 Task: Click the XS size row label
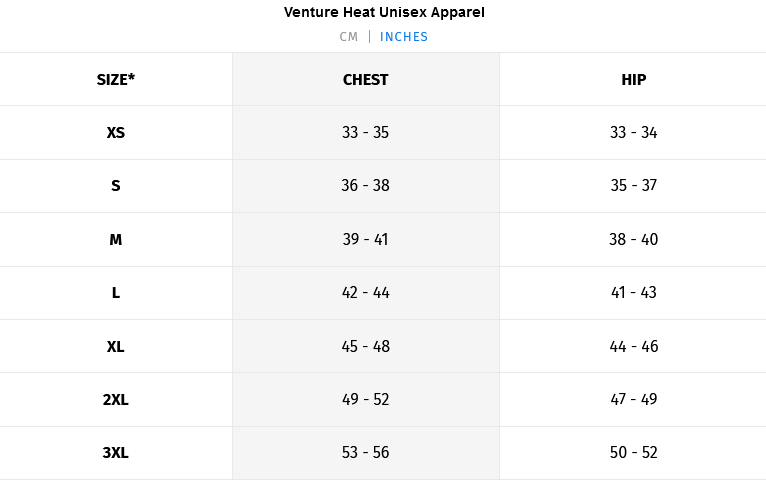click(x=116, y=133)
